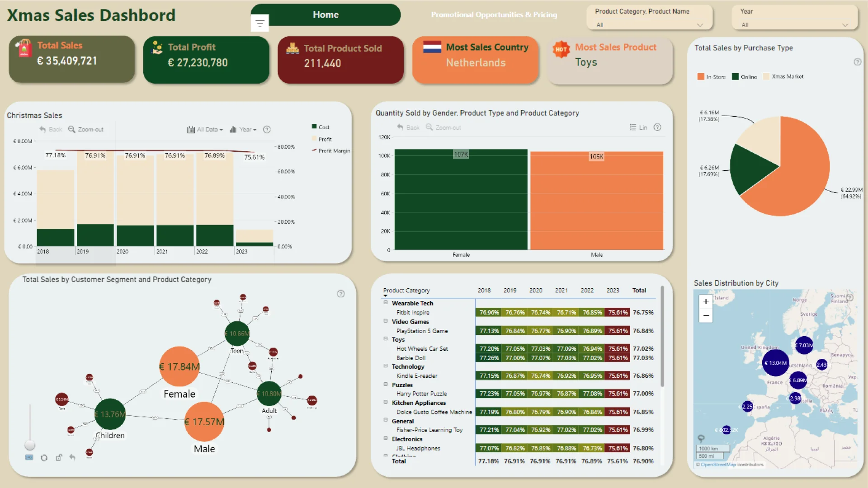Open the hamburger filter menu icon
The height and width of the screenshot is (488, 868).
pyautogui.click(x=259, y=23)
